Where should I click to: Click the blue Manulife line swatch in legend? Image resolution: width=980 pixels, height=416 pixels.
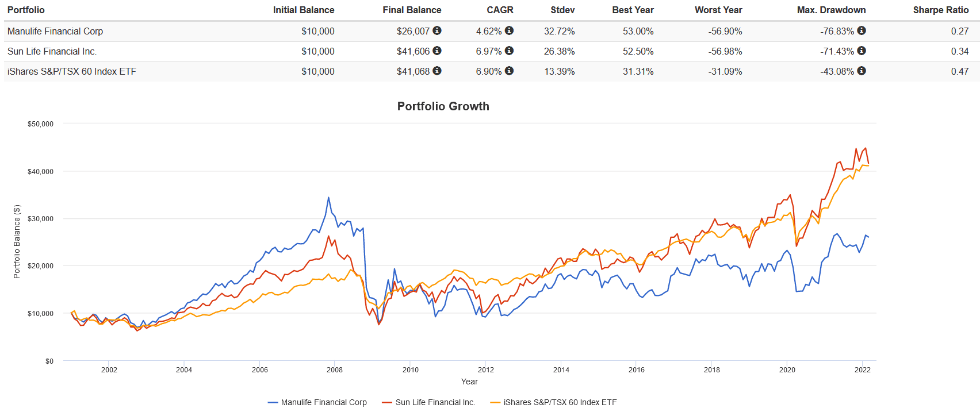click(x=273, y=403)
